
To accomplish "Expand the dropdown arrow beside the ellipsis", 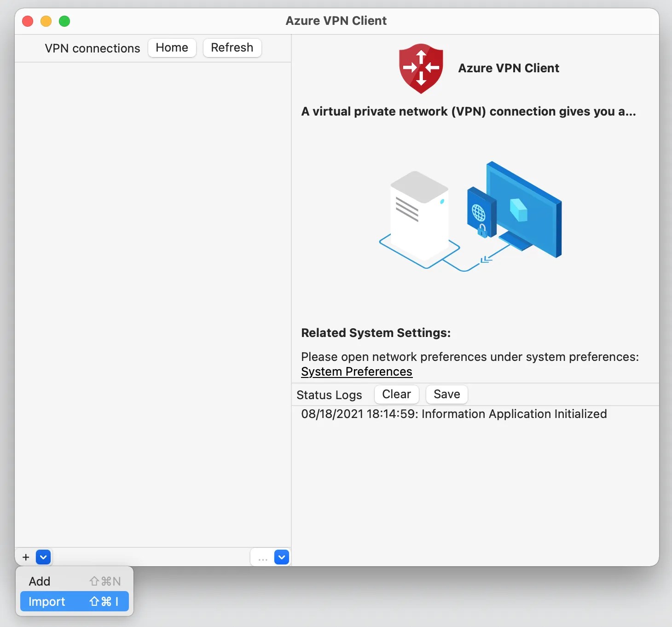I will coord(282,557).
